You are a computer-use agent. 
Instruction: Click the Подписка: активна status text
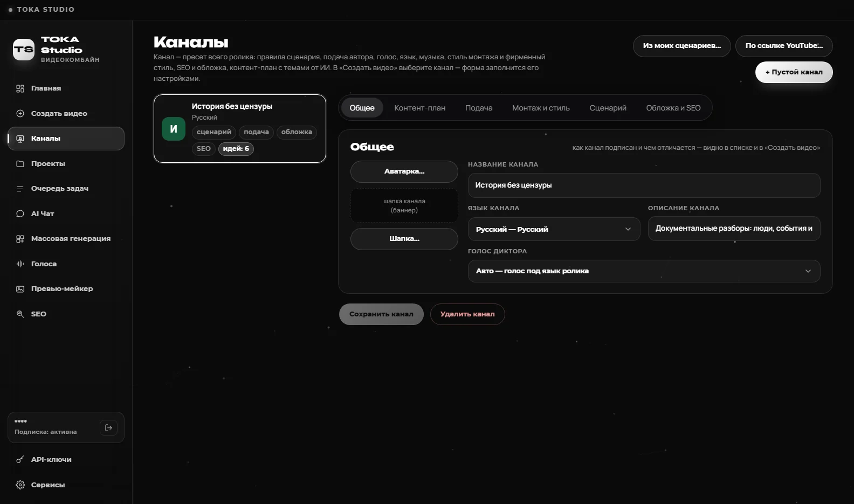[x=46, y=432]
